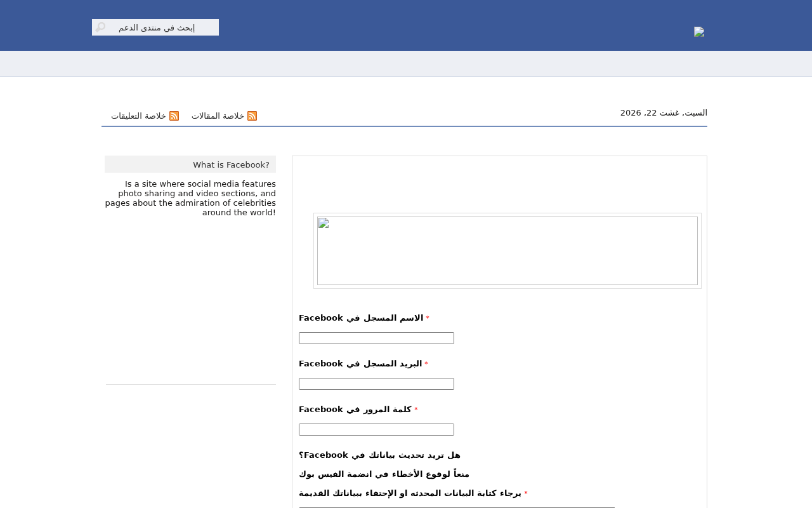Click the broken banner image above the form
Screen dimensions: 812x508
click(x=507, y=251)
